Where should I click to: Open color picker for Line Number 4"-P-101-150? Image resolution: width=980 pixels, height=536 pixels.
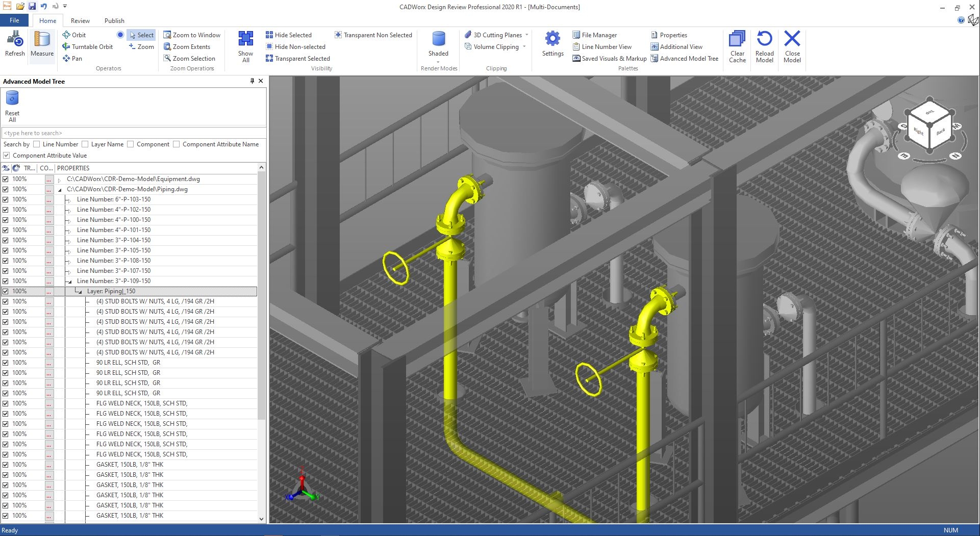point(49,230)
